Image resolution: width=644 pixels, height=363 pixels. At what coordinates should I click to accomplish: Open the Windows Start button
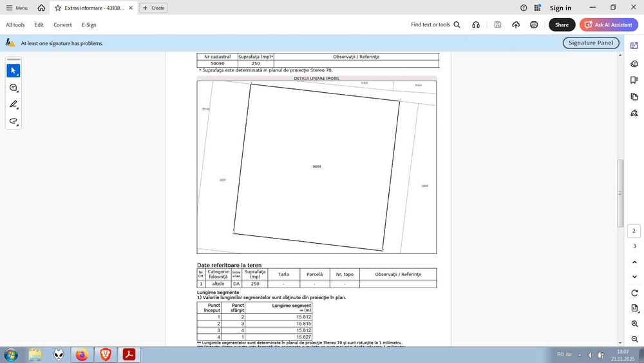[11, 355]
